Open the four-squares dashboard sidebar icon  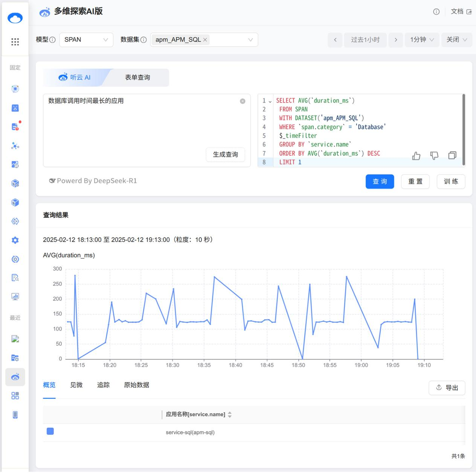(x=15, y=396)
